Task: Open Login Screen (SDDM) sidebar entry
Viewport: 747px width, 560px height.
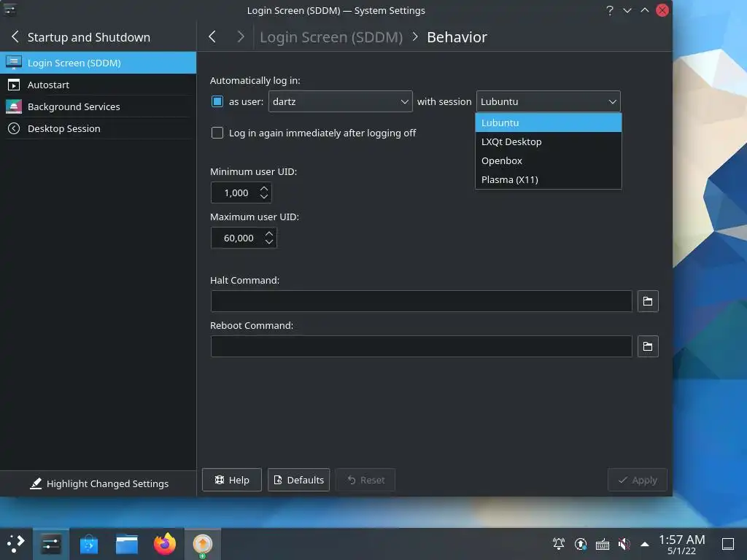Action: pyautogui.click(x=98, y=63)
